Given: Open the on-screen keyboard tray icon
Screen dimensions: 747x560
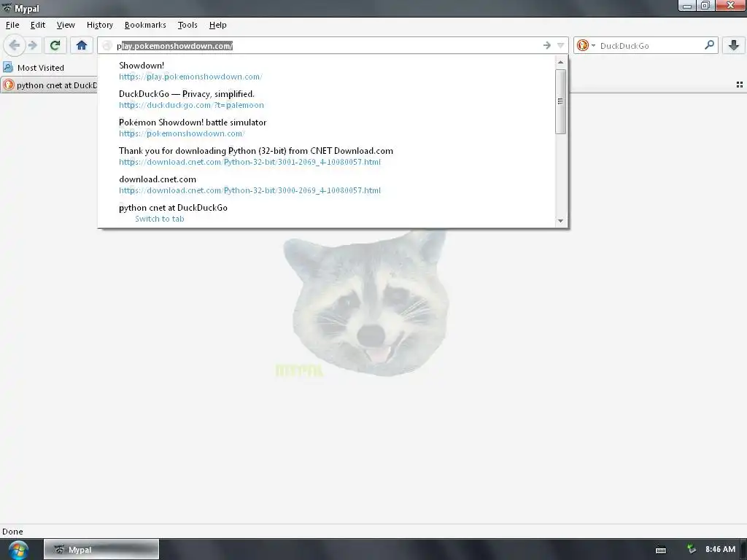Looking at the screenshot, I should point(661,550).
